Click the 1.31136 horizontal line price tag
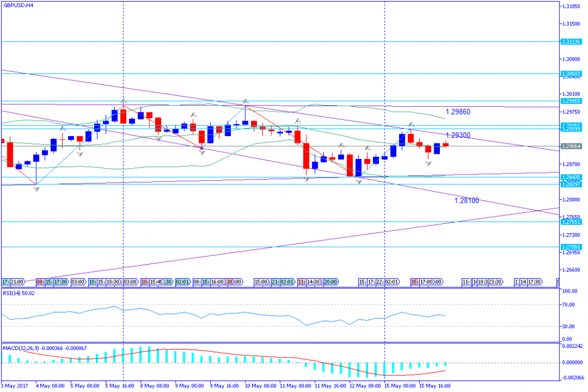 (x=571, y=41)
